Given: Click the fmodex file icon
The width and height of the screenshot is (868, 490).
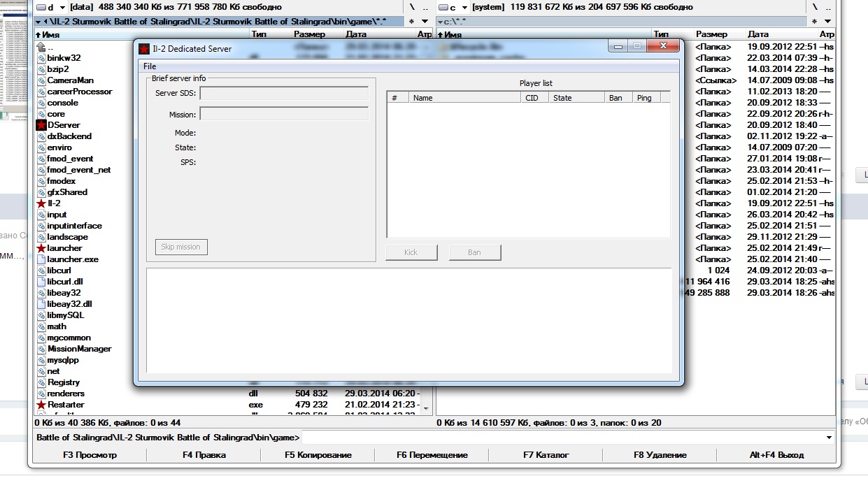Looking at the screenshot, I should 41,181.
